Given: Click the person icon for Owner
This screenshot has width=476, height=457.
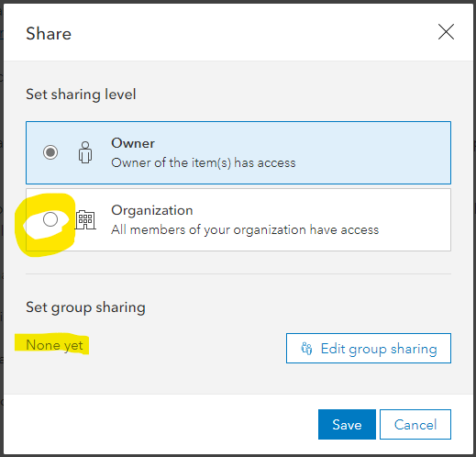Looking at the screenshot, I should tap(85, 152).
